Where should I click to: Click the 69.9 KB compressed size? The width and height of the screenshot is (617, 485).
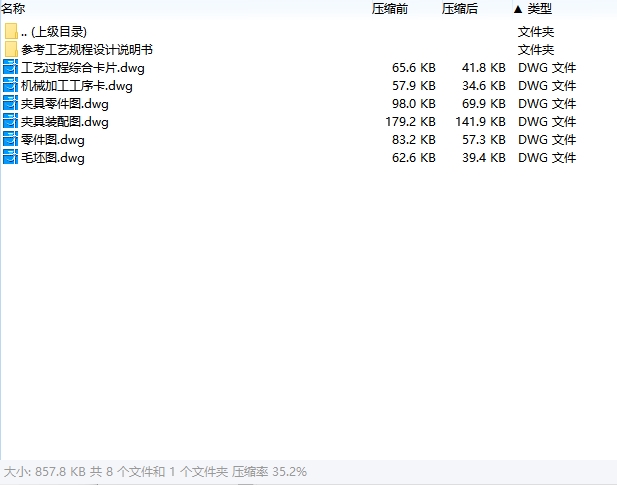click(484, 104)
